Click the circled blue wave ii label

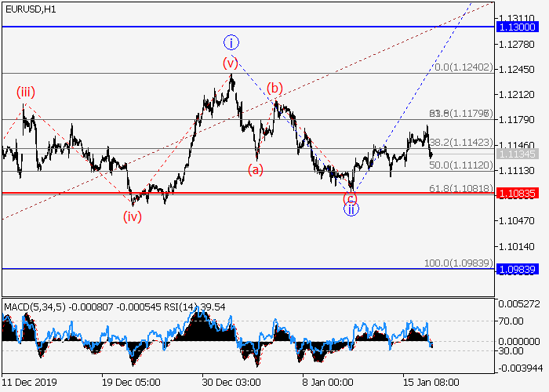click(352, 209)
